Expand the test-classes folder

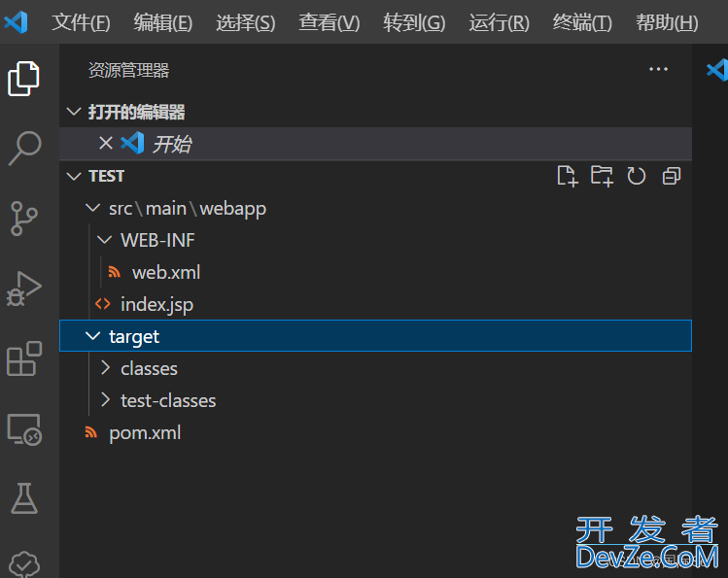(x=105, y=400)
